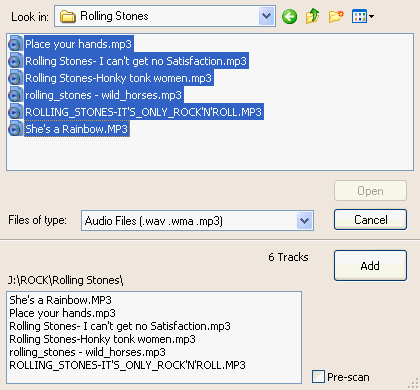Enable the Pre-scan checkbox
Screen dimensions: 420x390
tap(318, 377)
